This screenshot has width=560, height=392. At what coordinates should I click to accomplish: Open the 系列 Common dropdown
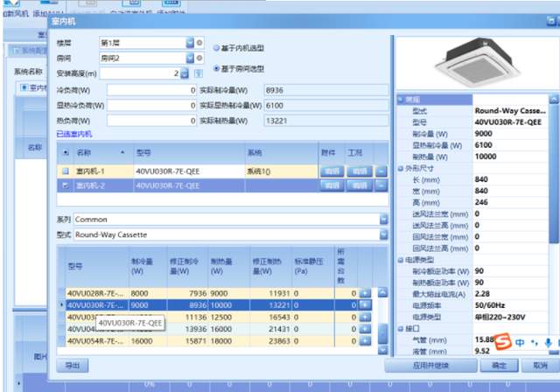click(x=383, y=220)
